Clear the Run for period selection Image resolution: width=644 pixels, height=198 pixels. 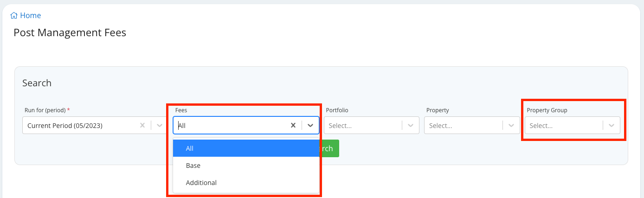(x=142, y=125)
